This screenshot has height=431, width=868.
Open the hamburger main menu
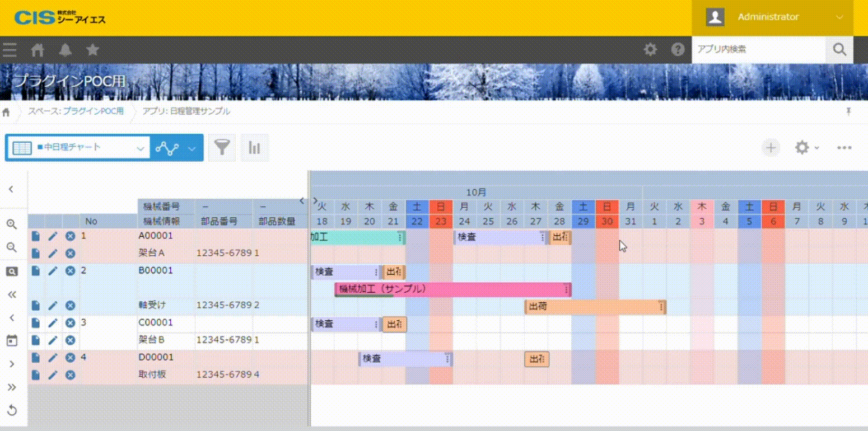tap(10, 50)
